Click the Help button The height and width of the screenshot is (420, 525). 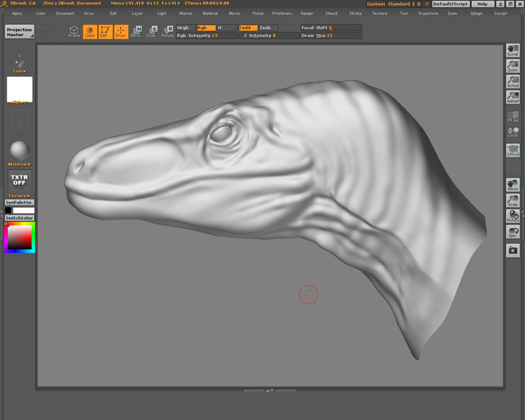pos(482,4)
